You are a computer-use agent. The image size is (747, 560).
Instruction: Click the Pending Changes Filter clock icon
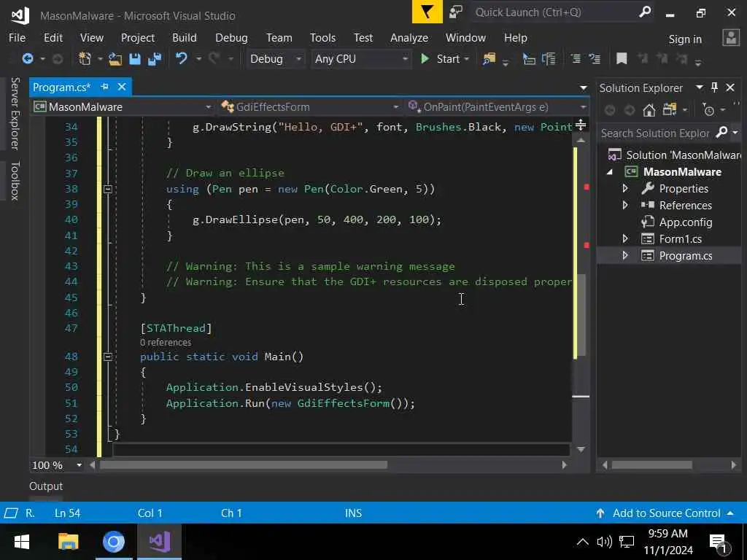point(708,110)
